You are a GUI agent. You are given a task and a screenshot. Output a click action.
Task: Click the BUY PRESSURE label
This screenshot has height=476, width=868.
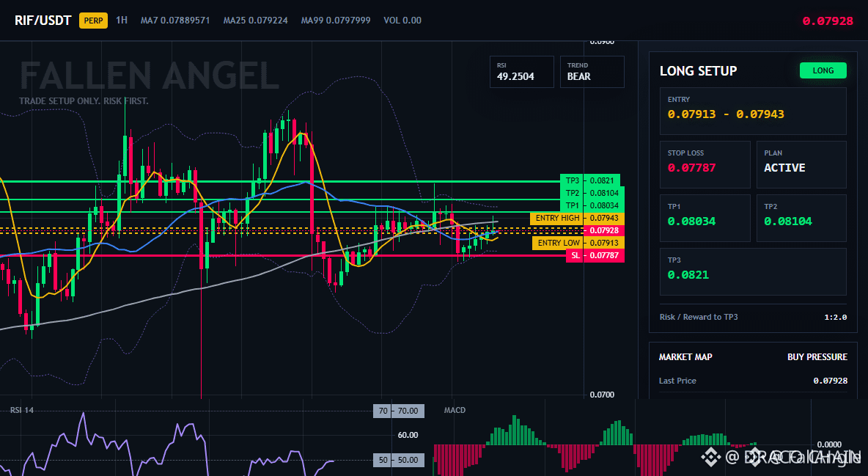coord(817,357)
